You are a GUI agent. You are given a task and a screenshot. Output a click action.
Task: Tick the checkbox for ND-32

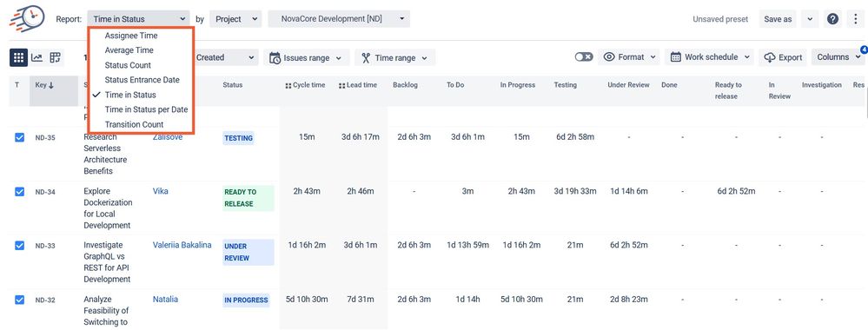point(19,300)
